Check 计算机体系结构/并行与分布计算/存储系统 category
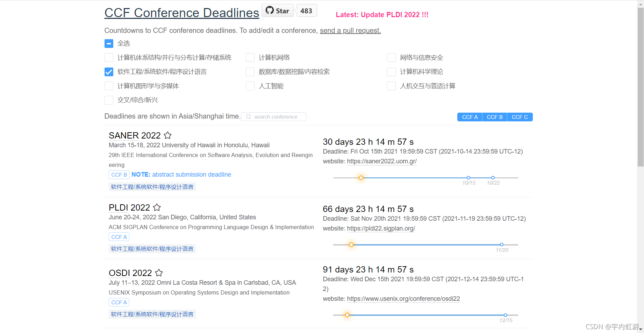 (x=109, y=57)
